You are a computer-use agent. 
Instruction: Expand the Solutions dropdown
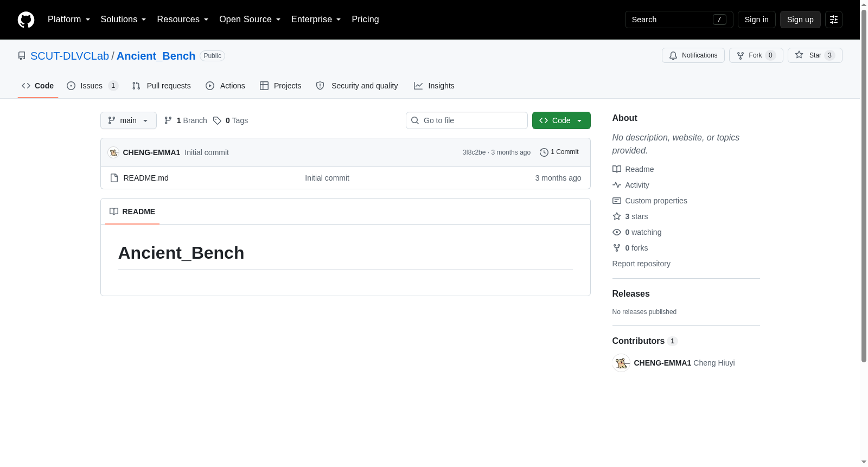point(124,20)
